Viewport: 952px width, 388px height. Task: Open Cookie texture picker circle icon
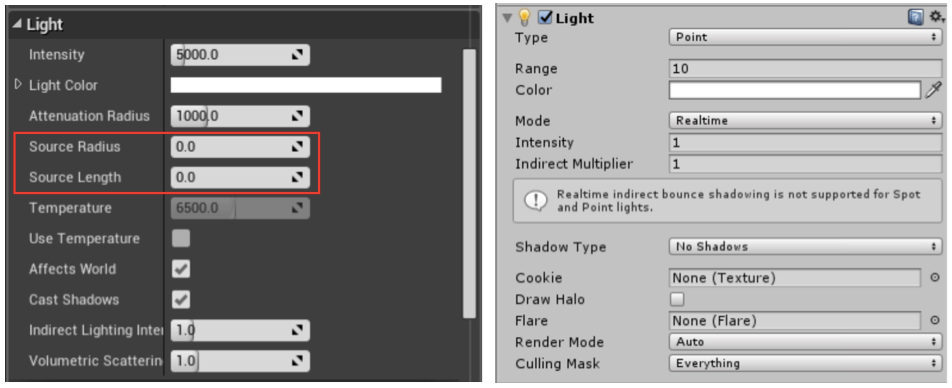(x=935, y=278)
